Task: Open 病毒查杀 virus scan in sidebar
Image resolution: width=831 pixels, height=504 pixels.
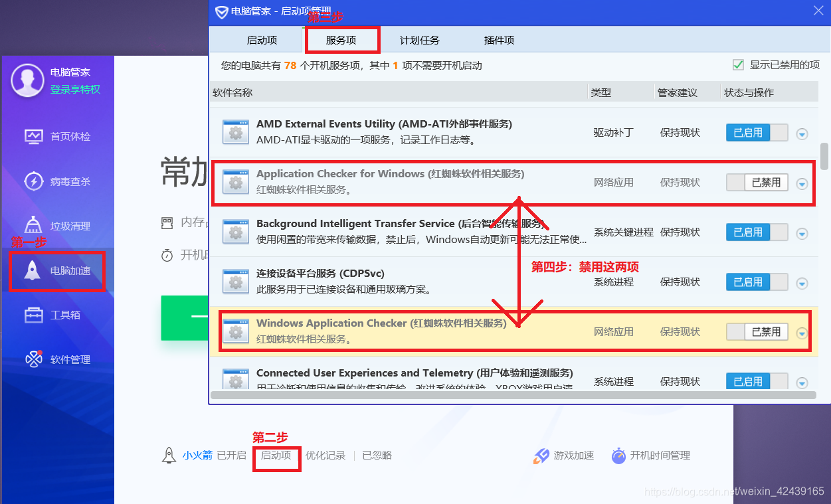Action: 57,181
